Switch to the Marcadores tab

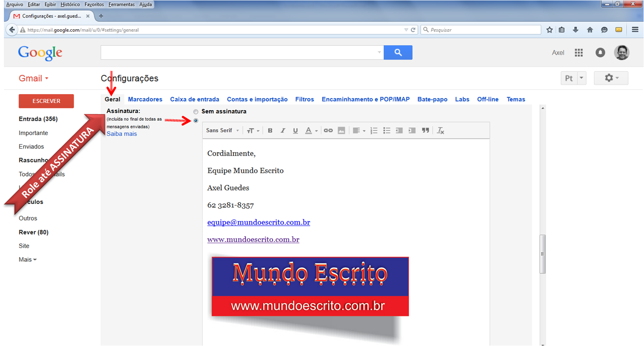145,99
